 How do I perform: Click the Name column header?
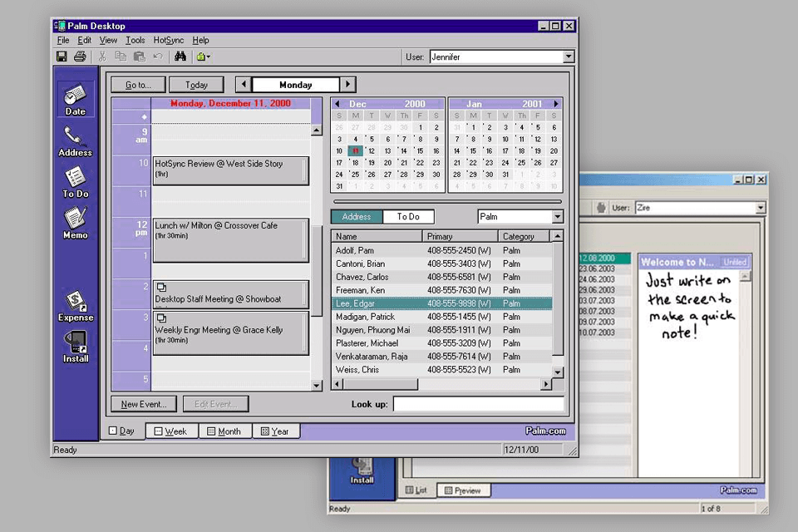(x=377, y=236)
